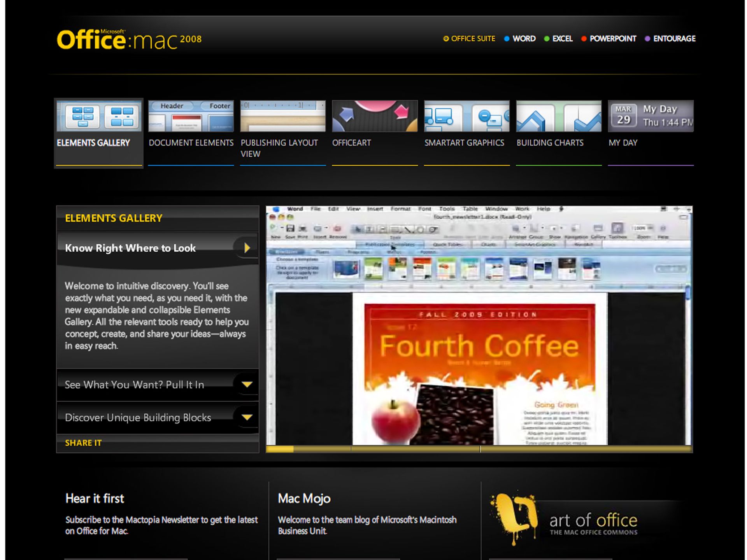The image size is (747, 560).
Task: Click the OfficeArt feature icon
Action: [x=375, y=115]
